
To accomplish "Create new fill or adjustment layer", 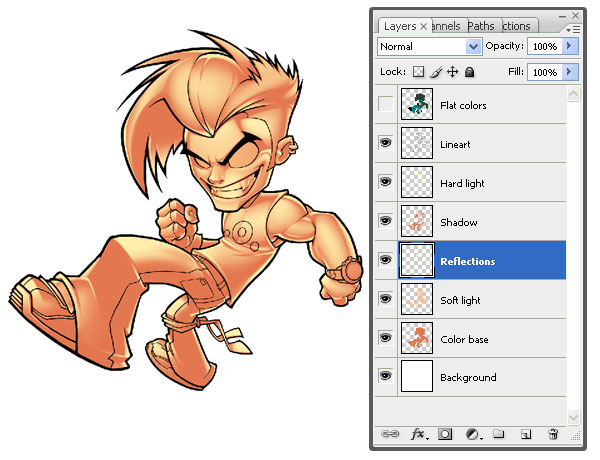I will click(x=474, y=434).
